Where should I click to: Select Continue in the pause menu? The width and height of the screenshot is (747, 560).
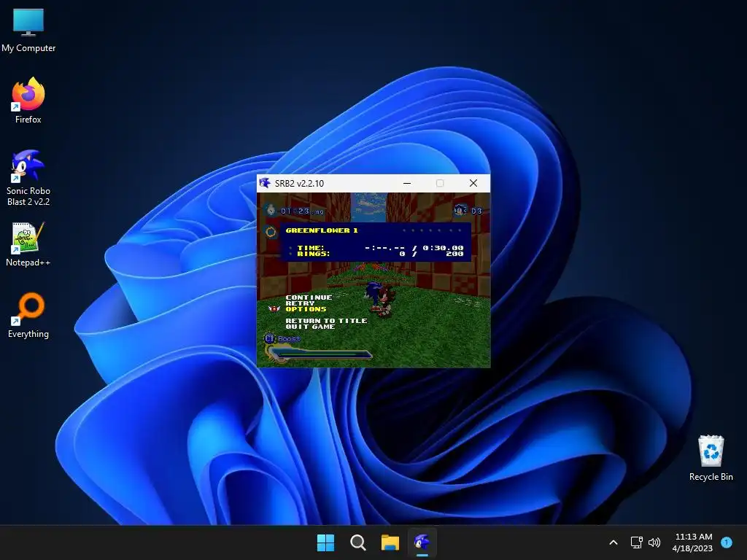click(x=309, y=297)
